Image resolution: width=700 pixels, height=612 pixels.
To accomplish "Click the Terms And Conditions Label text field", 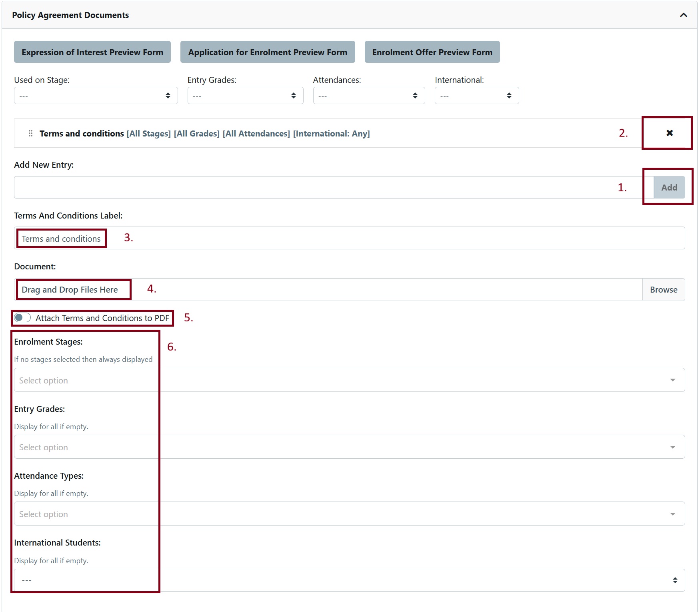I will [240, 238].
